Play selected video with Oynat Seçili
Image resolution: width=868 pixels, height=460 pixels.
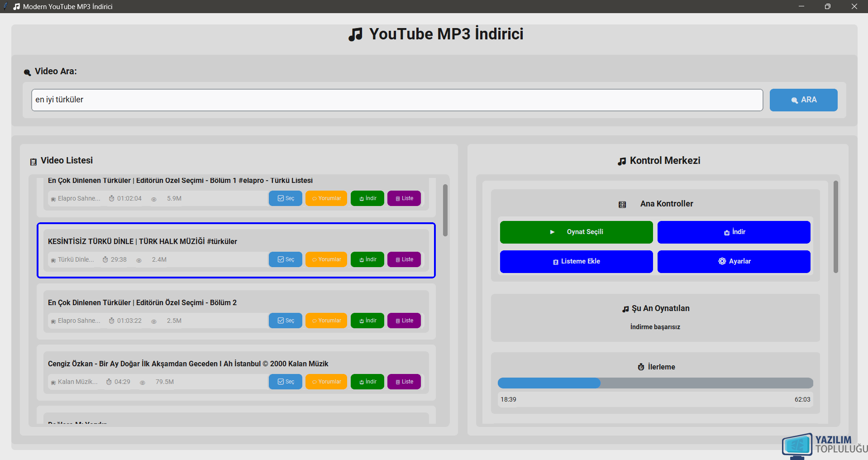pos(576,232)
